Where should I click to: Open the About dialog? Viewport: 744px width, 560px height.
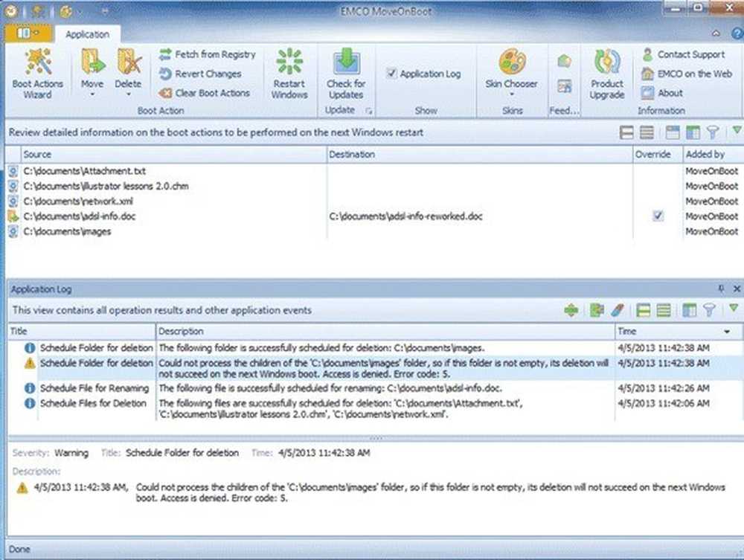(662, 94)
